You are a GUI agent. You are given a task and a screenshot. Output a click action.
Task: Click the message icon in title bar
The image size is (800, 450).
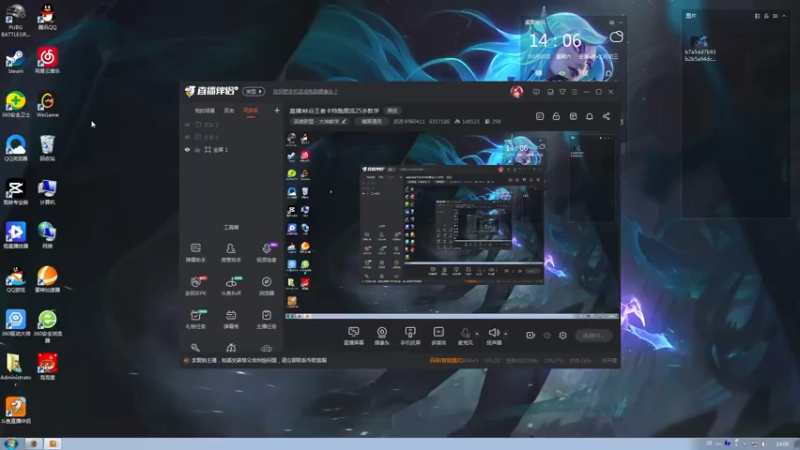[x=536, y=92]
